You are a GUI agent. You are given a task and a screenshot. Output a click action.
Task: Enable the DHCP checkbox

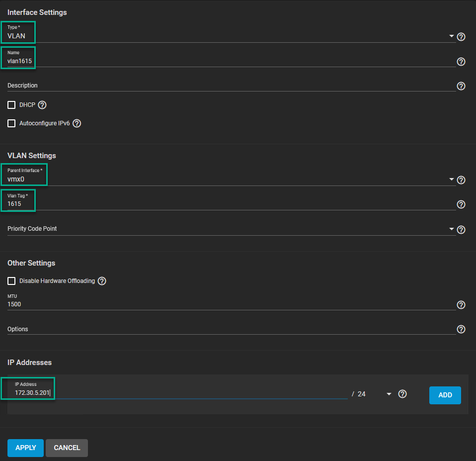point(11,105)
